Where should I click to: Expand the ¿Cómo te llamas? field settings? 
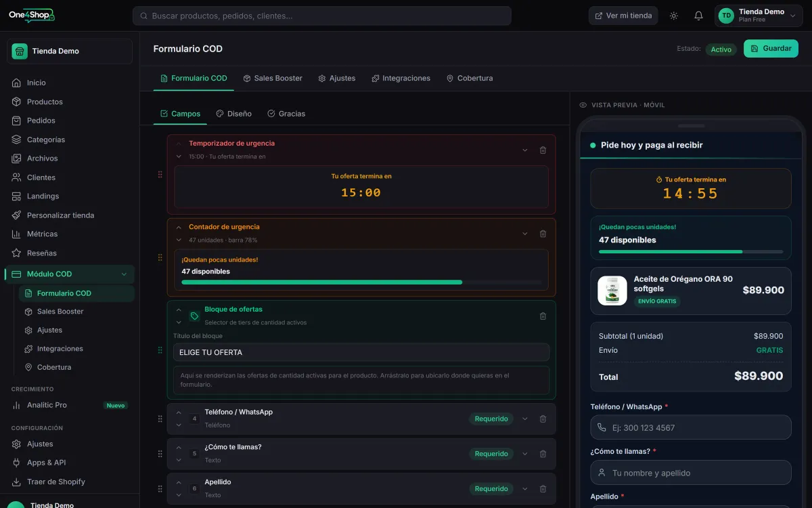point(524,454)
